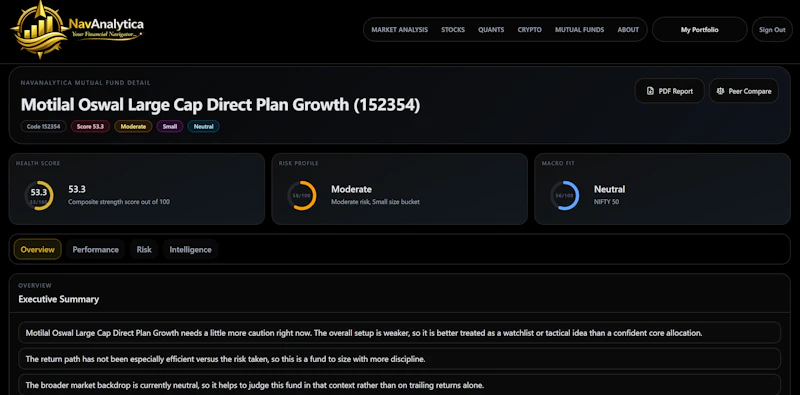Select the Overview tab
The height and width of the screenshot is (395, 800).
[37, 250]
